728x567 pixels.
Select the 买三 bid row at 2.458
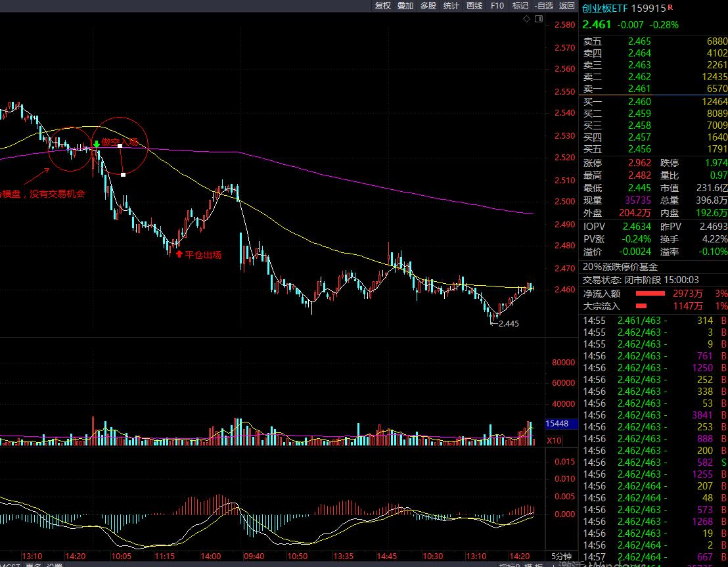coord(654,125)
